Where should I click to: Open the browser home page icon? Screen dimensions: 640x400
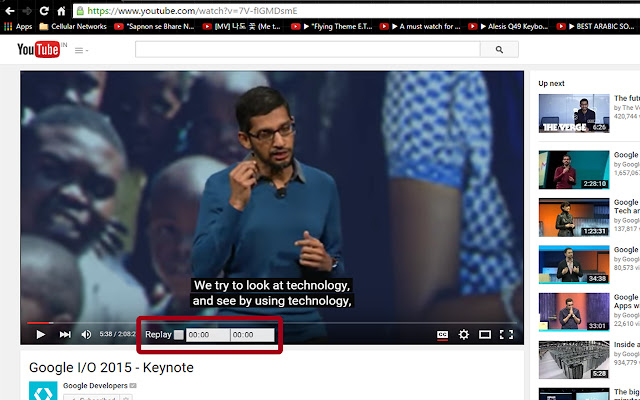coord(61,11)
